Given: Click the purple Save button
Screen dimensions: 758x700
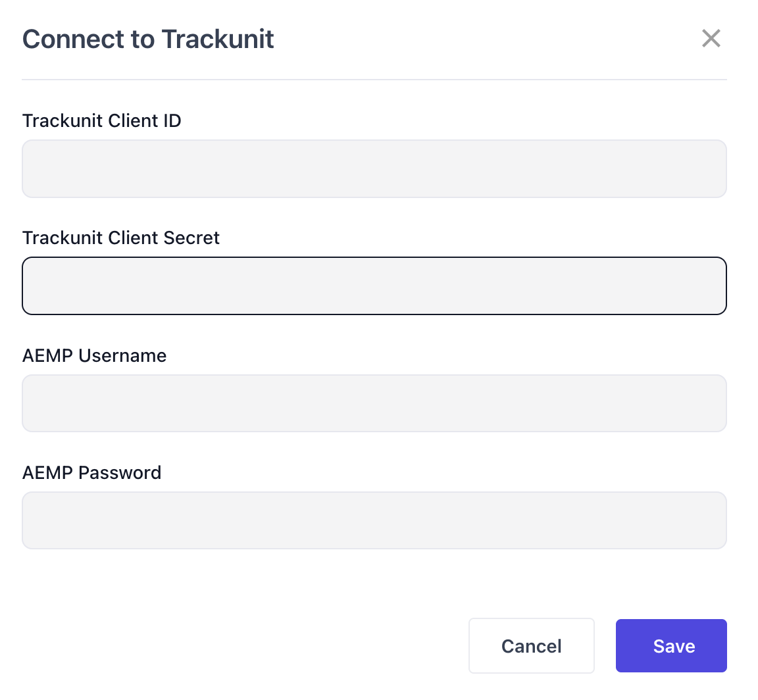Looking at the screenshot, I should [671, 646].
